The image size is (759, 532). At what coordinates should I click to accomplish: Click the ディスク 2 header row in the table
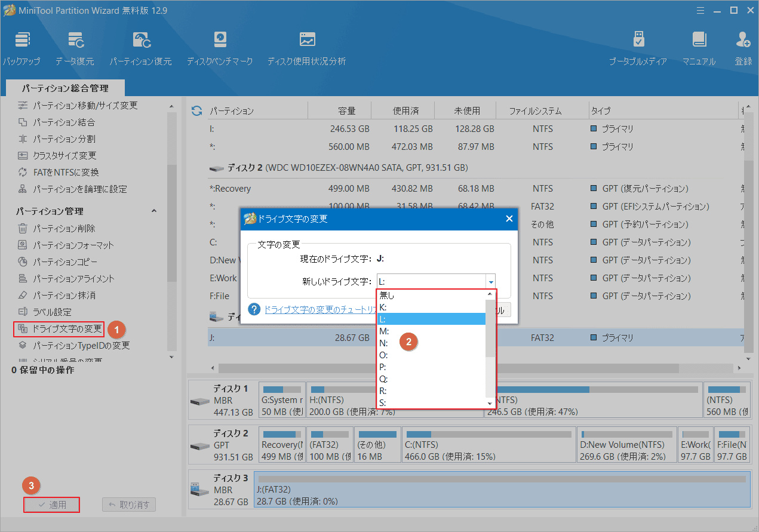point(476,168)
